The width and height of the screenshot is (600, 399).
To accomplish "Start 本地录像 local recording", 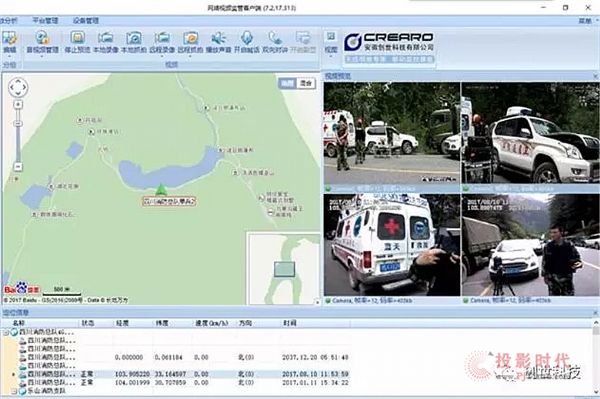I will coord(106,42).
